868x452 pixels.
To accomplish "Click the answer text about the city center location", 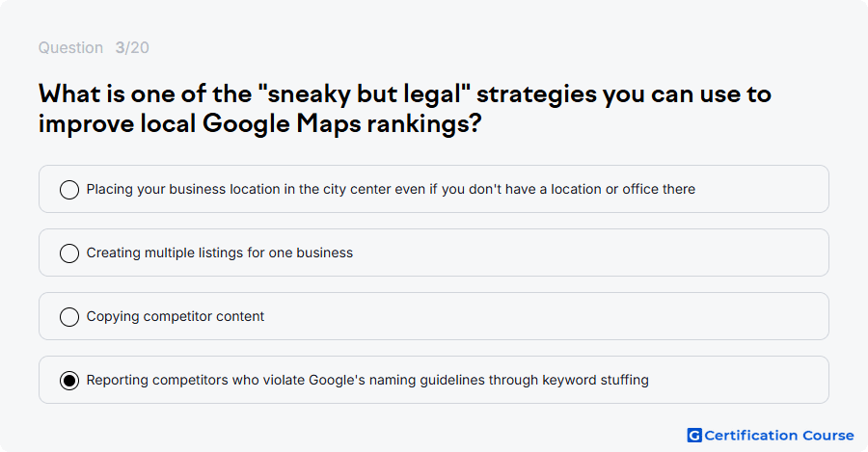I will click(391, 189).
